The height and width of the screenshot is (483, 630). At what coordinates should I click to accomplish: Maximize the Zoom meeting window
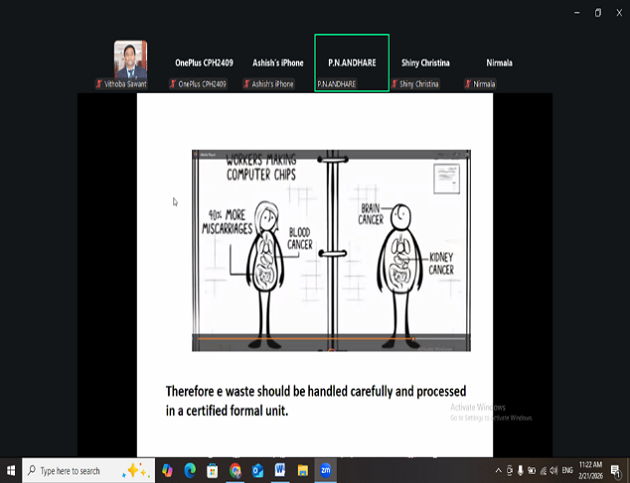click(598, 12)
